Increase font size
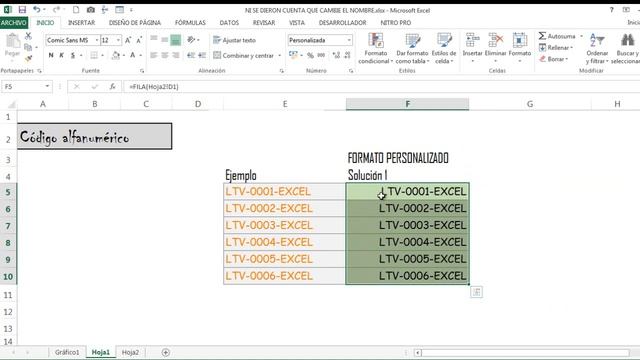 click(x=128, y=40)
